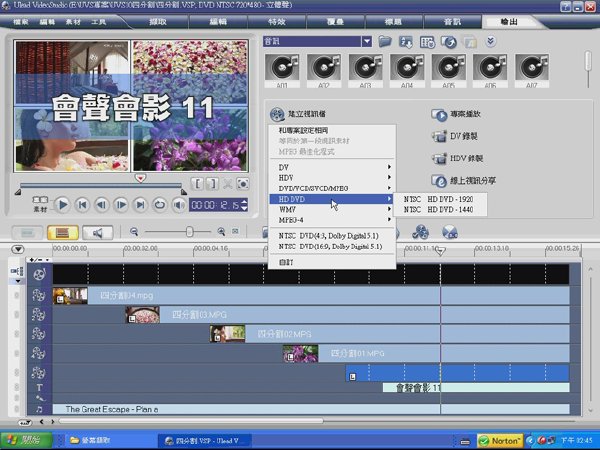Step forward to the next frame
The width and height of the screenshot is (600, 450).
tap(121, 205)
